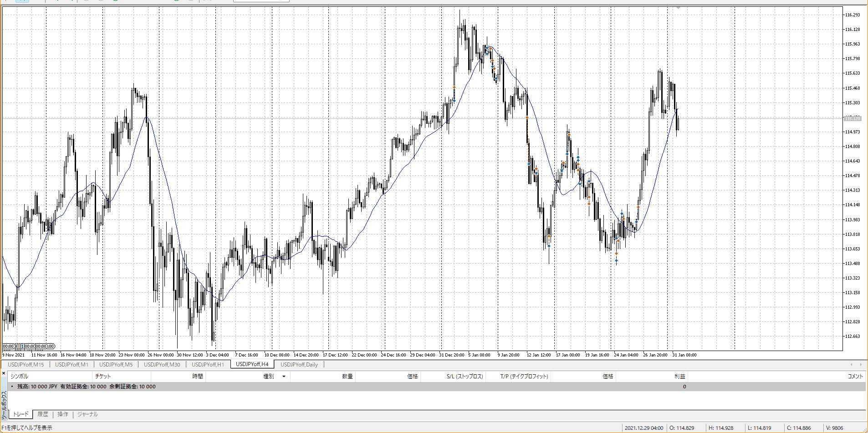Close the toolbox terminal panel
The width and height of the screenshot is (868, 433).
[4, 373]
